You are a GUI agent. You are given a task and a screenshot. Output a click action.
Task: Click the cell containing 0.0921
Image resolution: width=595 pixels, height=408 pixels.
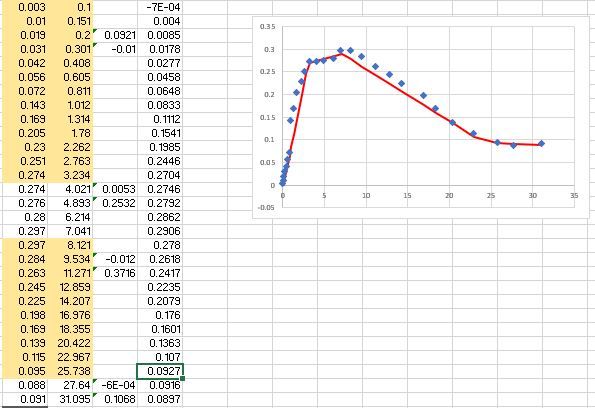click(115, 35)
